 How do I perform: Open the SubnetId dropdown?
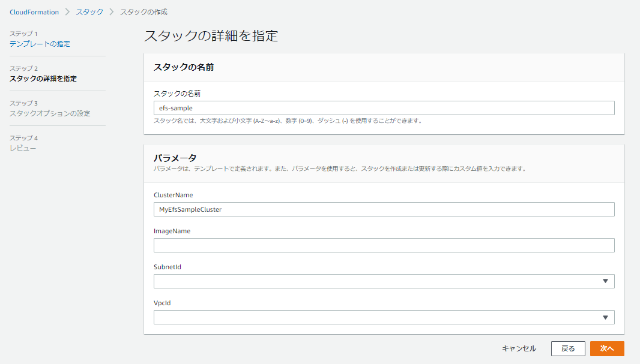pos(384,281)
